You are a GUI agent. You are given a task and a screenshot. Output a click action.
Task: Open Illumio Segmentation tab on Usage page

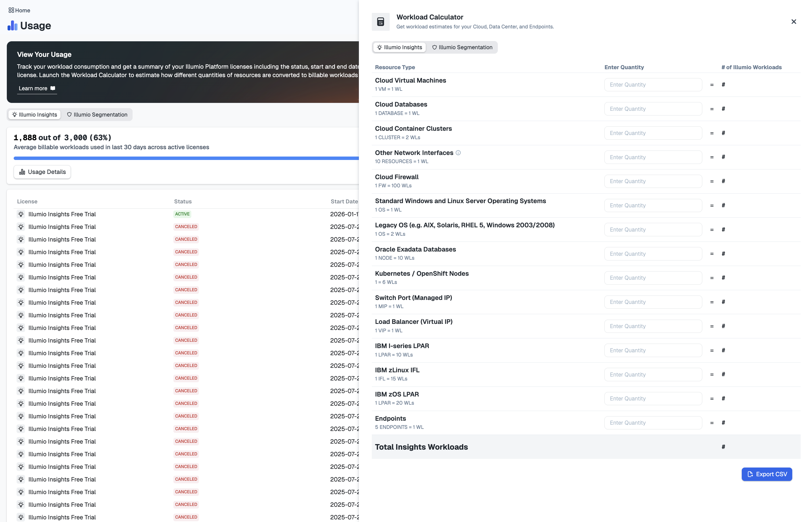click(x=97, y=114)
